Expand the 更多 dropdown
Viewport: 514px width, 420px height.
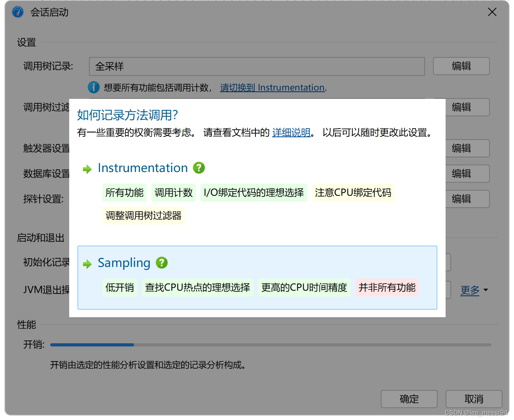click(474, 290)
